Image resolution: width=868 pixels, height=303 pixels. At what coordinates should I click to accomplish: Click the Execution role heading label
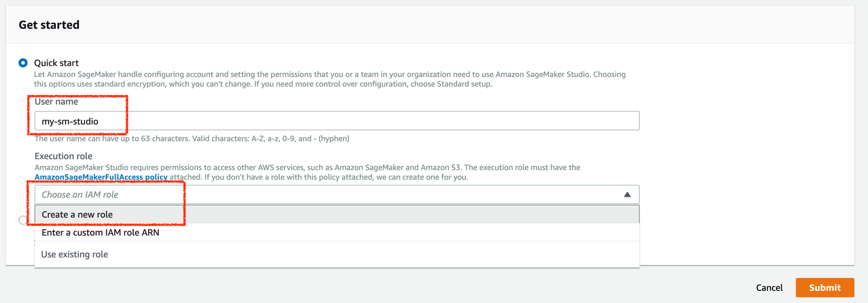click(63, 156)
